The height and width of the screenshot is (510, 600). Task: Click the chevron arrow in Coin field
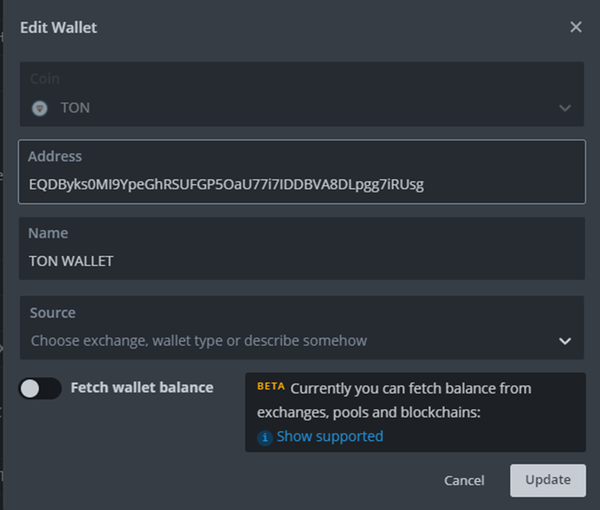coord(565,108)
